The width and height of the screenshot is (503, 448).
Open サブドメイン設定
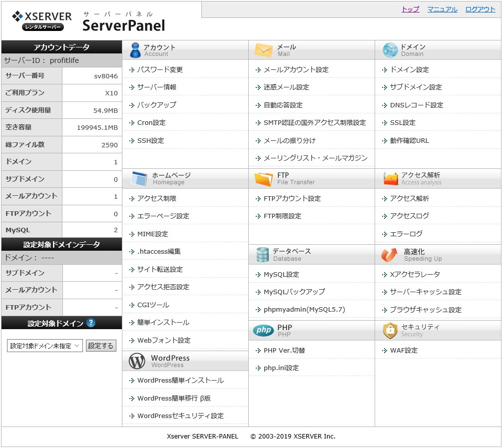tap(416, 87)
